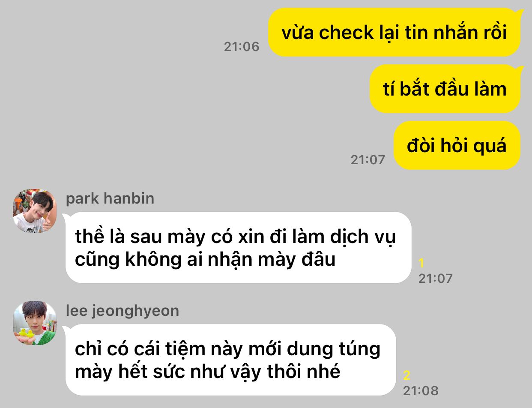
Task: Click the unread count 2 beside jeonghyeon's message
Action: (406, 375)
